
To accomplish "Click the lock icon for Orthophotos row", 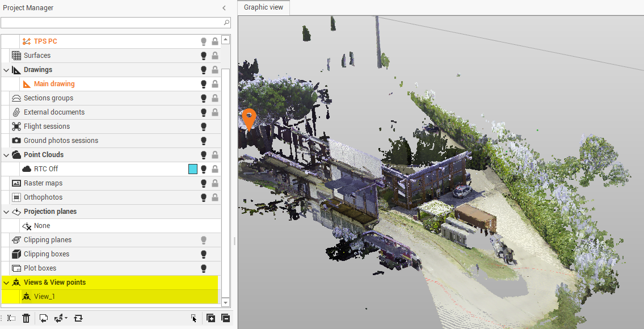I will pos(215,197).
